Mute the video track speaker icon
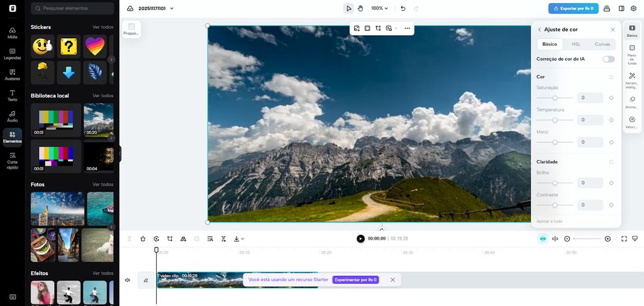Image resolution: width=644 pixels, height=306 pixels. click(128, 280)
